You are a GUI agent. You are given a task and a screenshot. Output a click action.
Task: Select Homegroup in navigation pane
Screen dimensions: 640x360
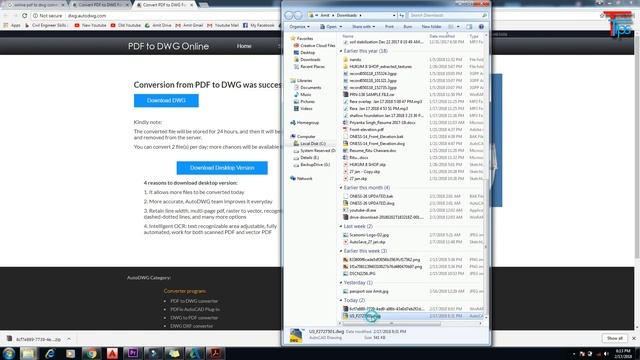coord(305,122)
